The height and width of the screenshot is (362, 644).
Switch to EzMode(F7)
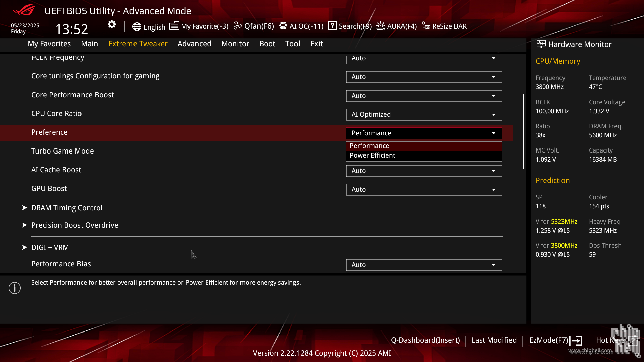pos(549,340)
